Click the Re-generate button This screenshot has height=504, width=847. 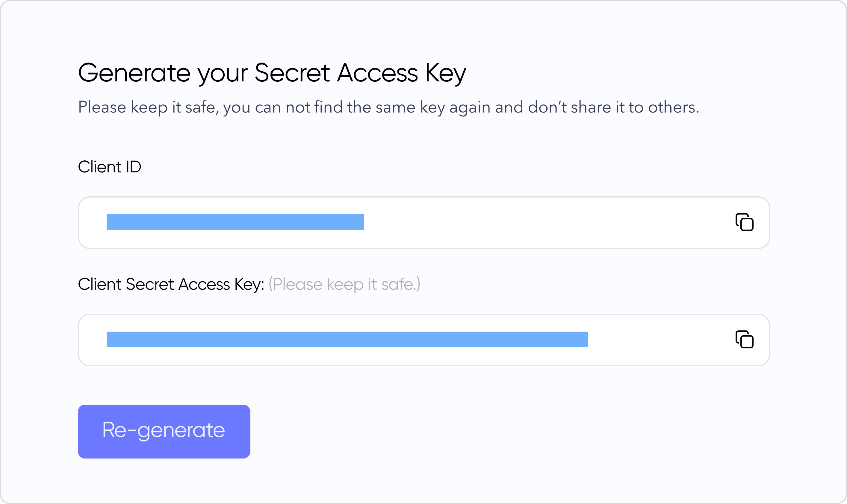164,431
